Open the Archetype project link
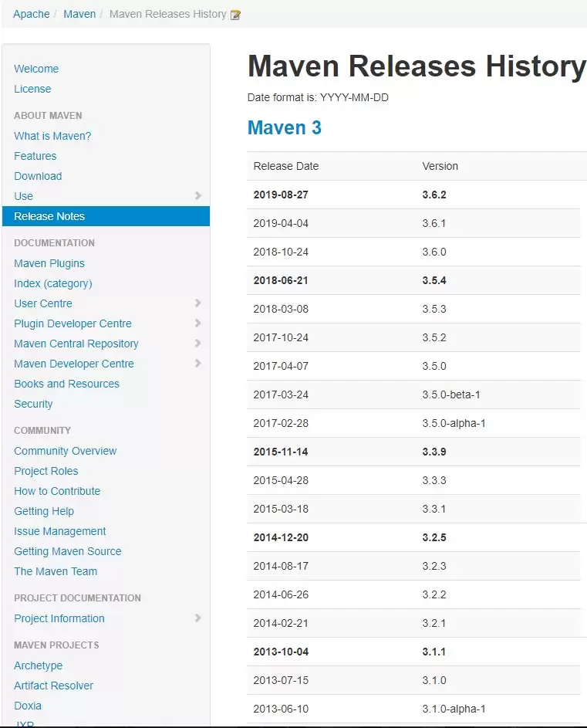 38,665
